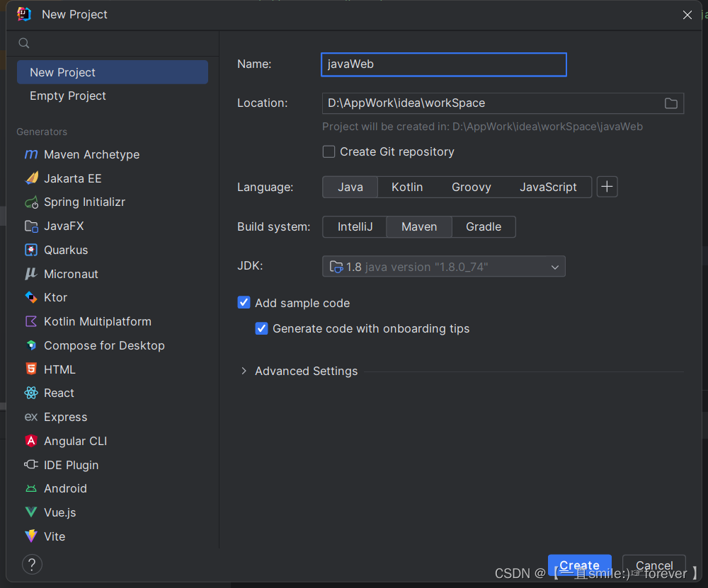The width and height of the screenshot is (708, 588).
Task: Click the sidebar search field
Action: (x=113, y=43)
